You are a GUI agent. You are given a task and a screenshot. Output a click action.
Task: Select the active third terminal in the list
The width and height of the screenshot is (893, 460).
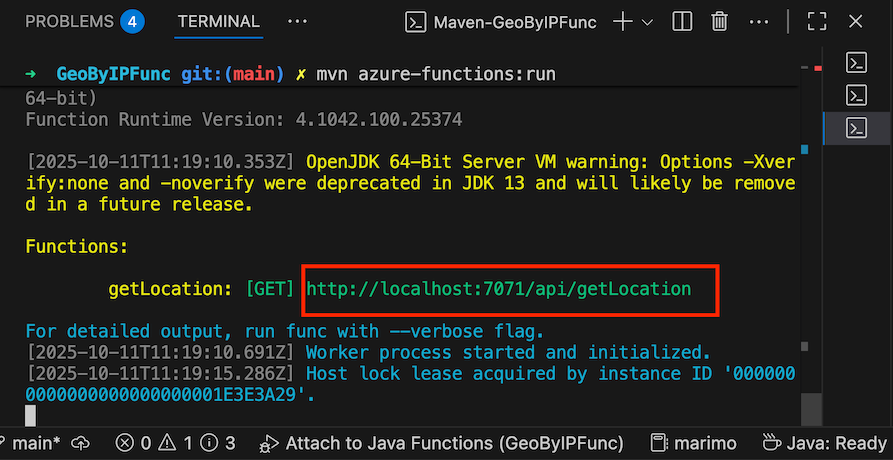pos(856,127)
